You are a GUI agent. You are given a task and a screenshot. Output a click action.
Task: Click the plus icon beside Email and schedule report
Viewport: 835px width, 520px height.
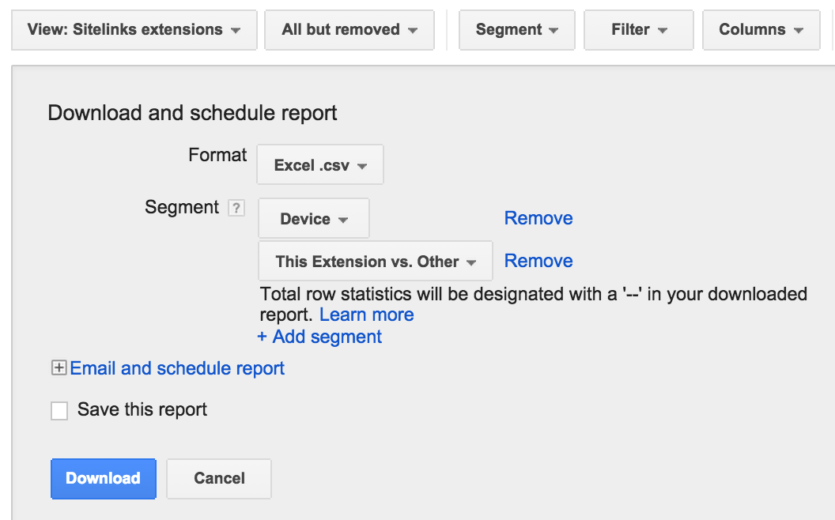(x=59, y=368)
